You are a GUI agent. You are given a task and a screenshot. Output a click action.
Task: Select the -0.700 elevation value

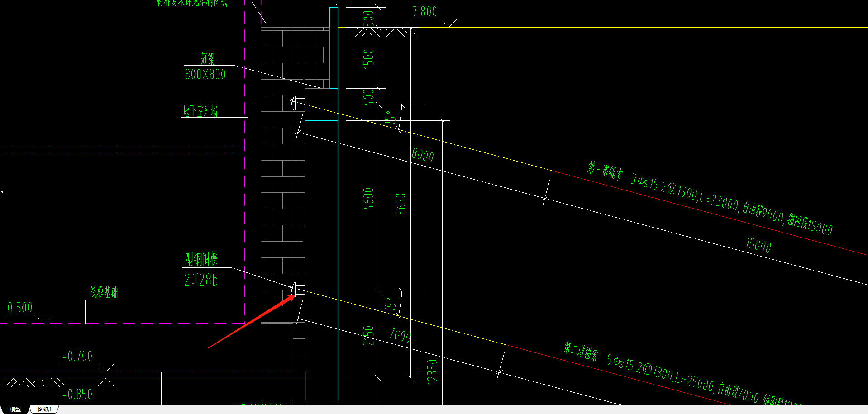tap(77, 357)
